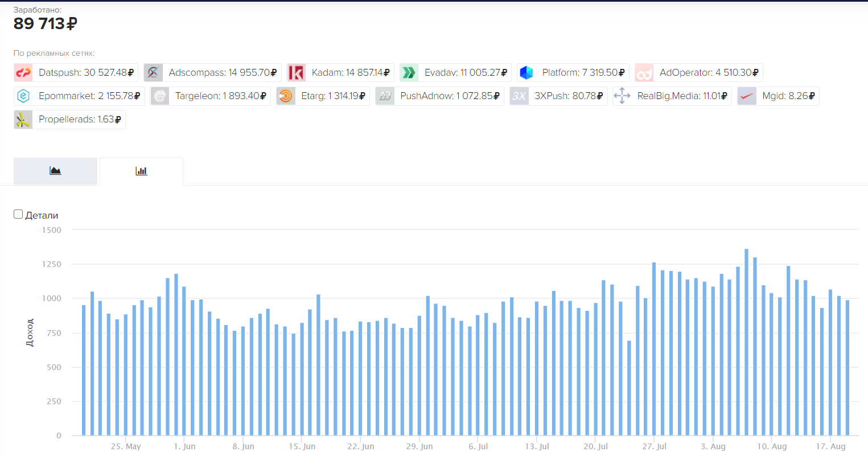Click the RealBig.Media: 11.01₽ amount
868x456 pixels.
[x=682, y=96]
